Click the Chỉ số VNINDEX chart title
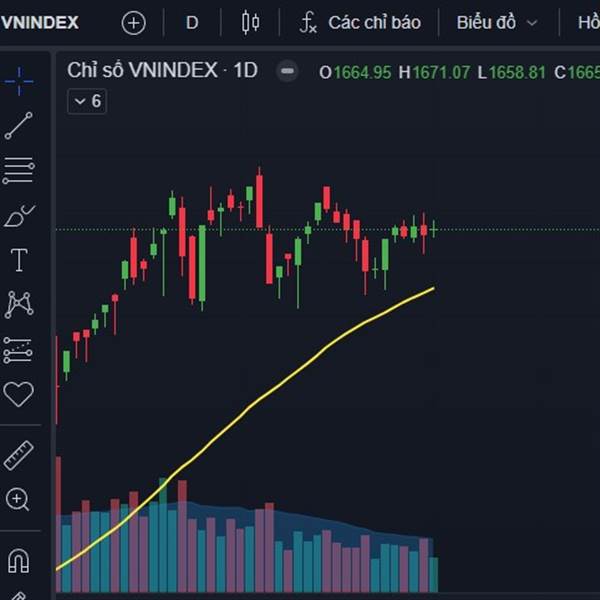Screen dimensions: 600x600 (162, 70)
